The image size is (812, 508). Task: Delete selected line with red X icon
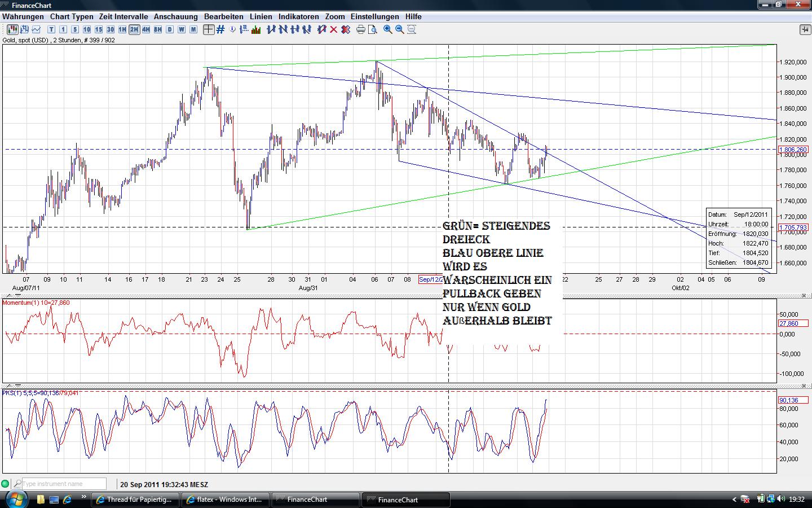point(333,29)
